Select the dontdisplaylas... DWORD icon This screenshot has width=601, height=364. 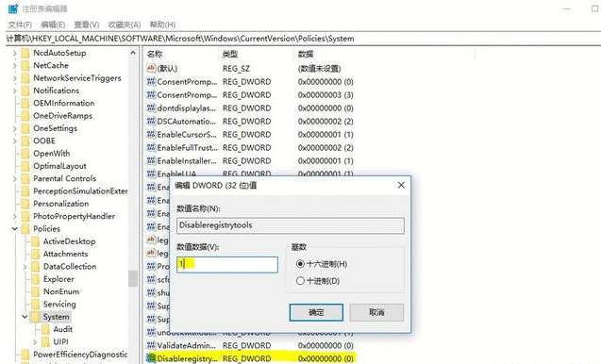pyautogui.click(x=151, y=108)
